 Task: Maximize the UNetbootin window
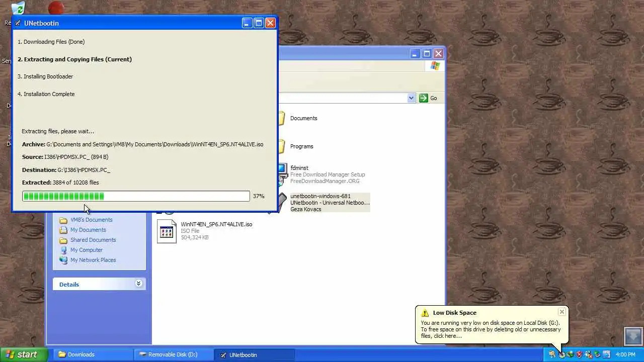(259, 23)
